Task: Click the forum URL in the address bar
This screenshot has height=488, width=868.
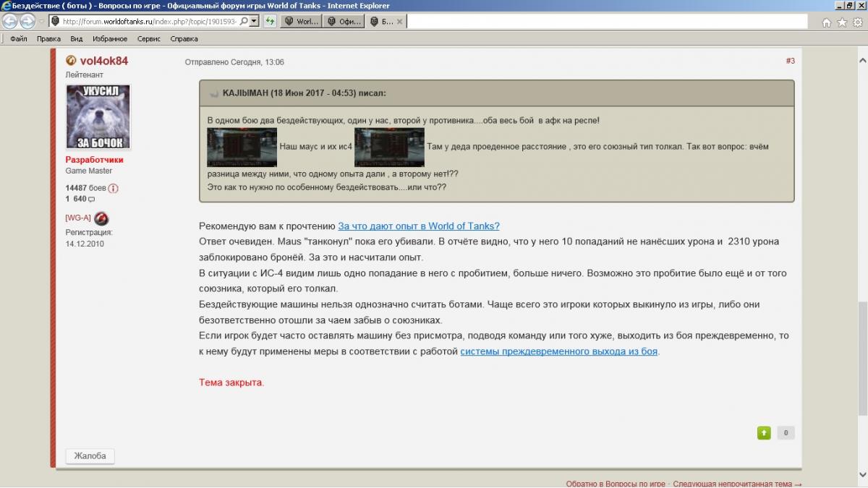Action: point(150,22)
